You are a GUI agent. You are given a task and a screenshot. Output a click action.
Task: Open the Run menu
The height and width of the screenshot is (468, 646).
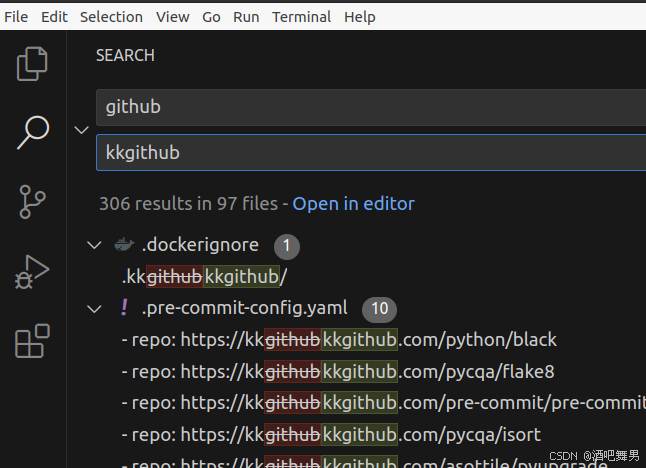pyautogui.click(x=246, y=17)
